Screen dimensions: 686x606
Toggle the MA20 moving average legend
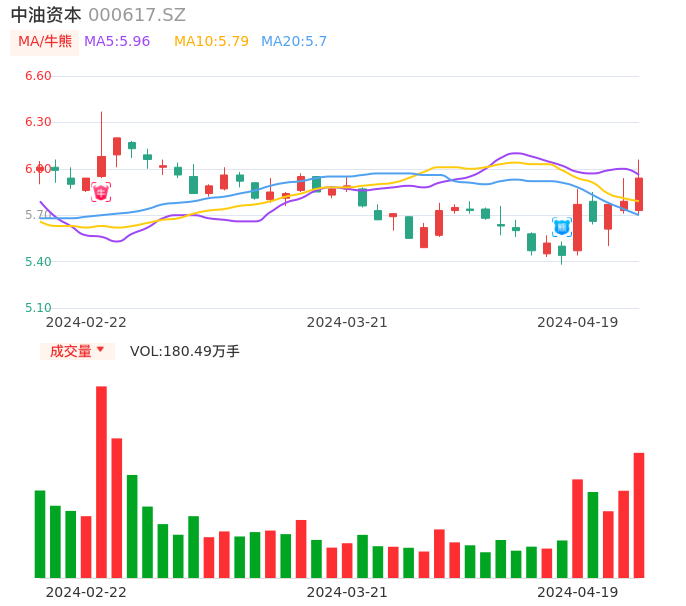pos(294,42)
